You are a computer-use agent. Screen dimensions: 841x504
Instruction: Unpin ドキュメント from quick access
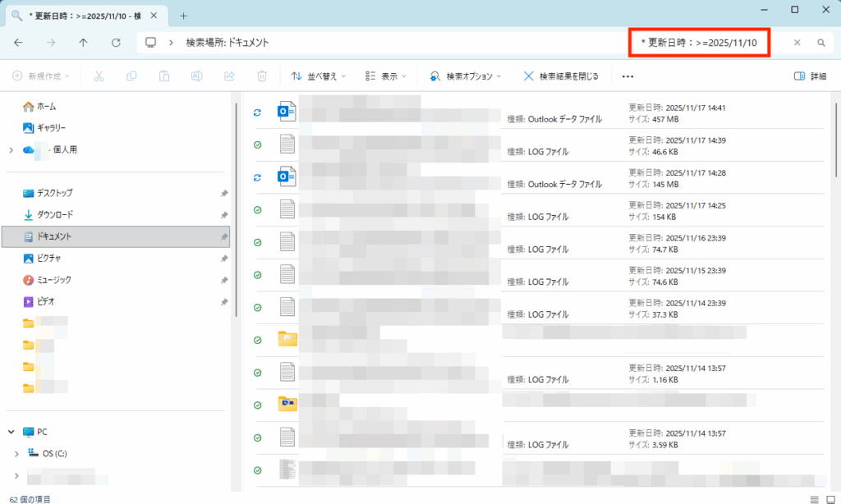(x=224, y=236)
